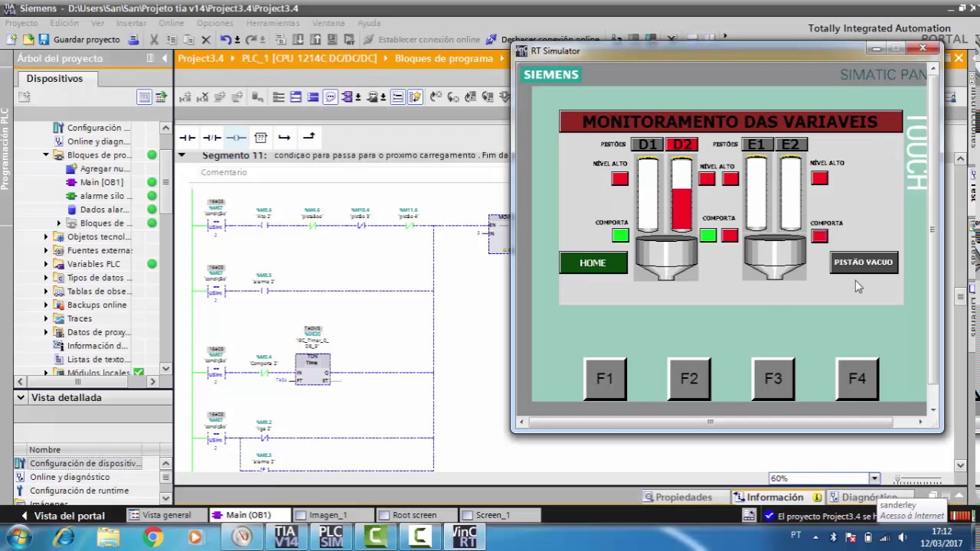The image size is (980, 551).
Task: Select Main [OB1] in project tree
Action: click(101, 182)
